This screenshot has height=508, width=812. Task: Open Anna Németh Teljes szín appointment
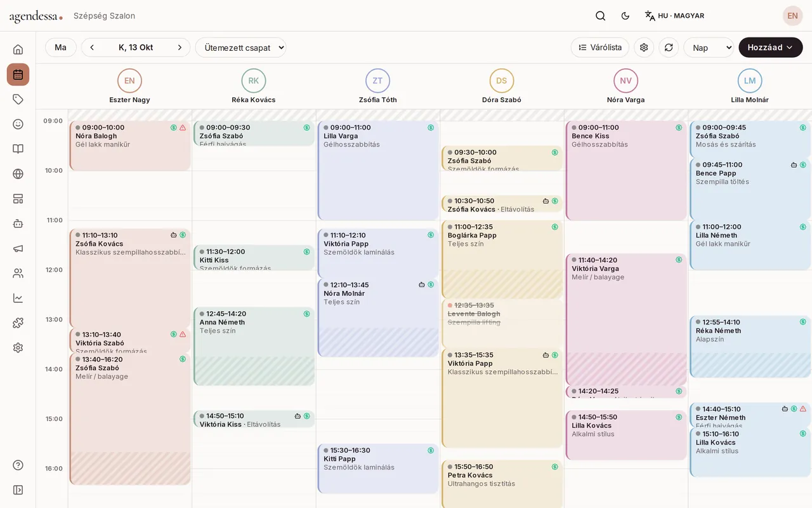tap(254, 347)
